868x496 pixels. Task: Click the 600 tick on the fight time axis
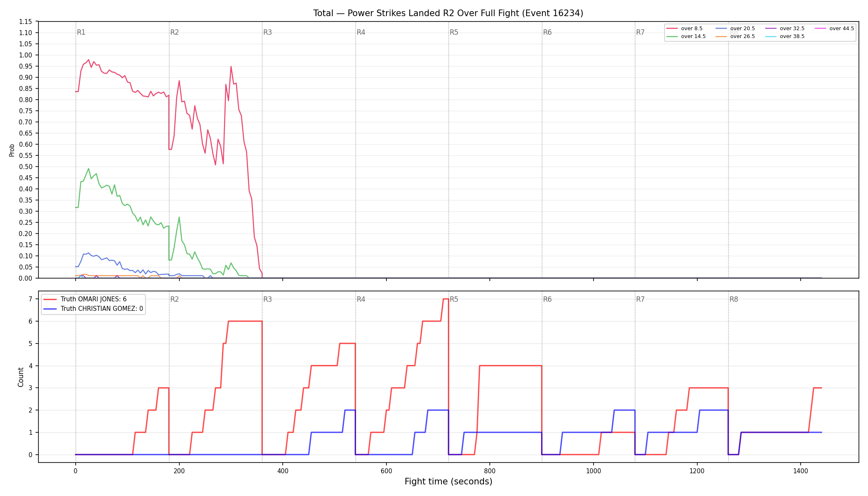pos(386,470)
